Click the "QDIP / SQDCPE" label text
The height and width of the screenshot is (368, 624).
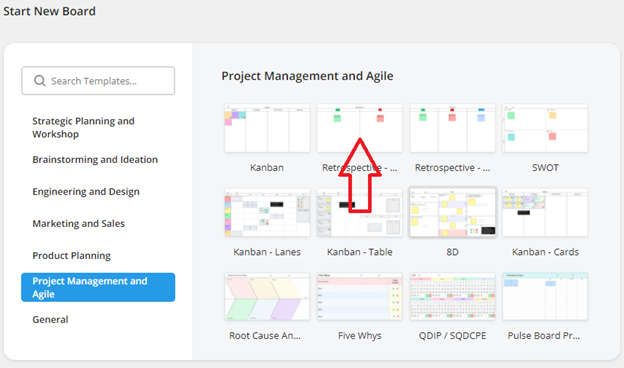click(452, 336)
